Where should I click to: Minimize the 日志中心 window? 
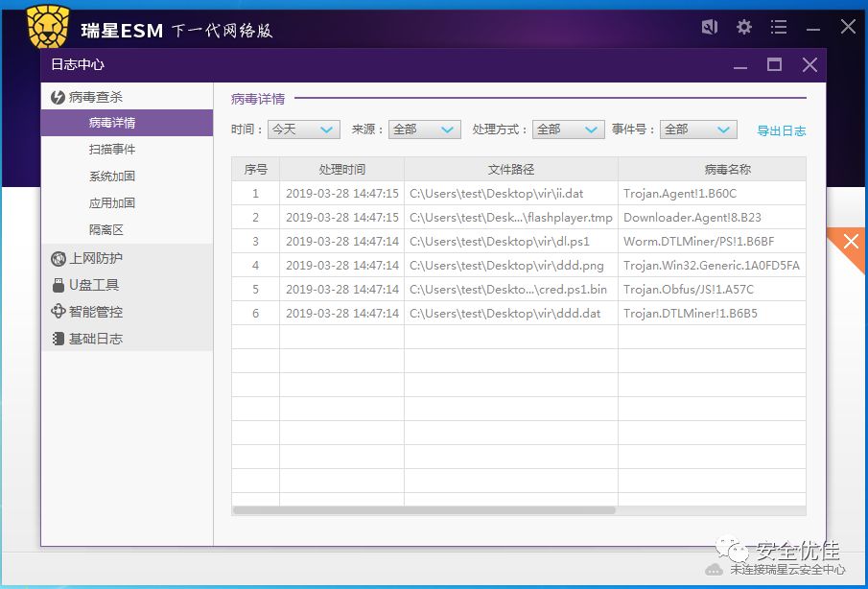tap(740, 67)
